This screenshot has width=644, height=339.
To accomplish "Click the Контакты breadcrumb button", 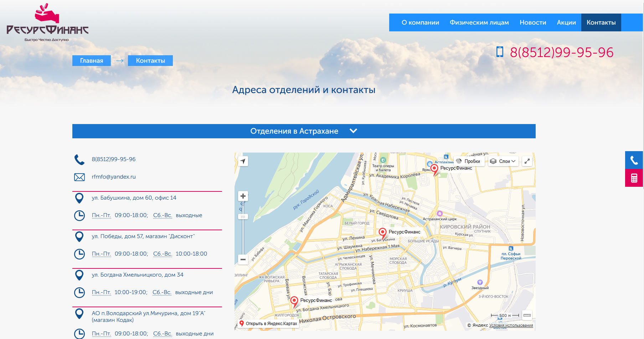I will (150, 61).
